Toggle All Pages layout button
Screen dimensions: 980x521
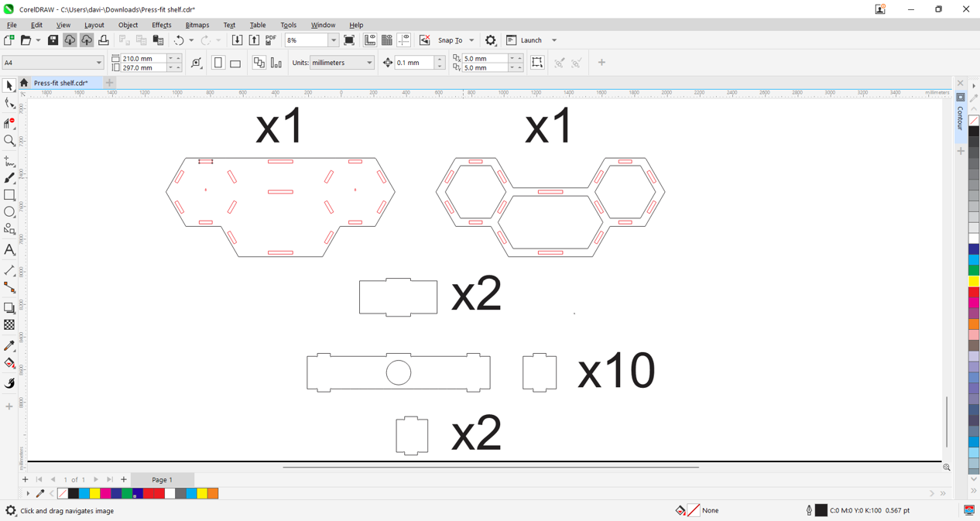259,63
